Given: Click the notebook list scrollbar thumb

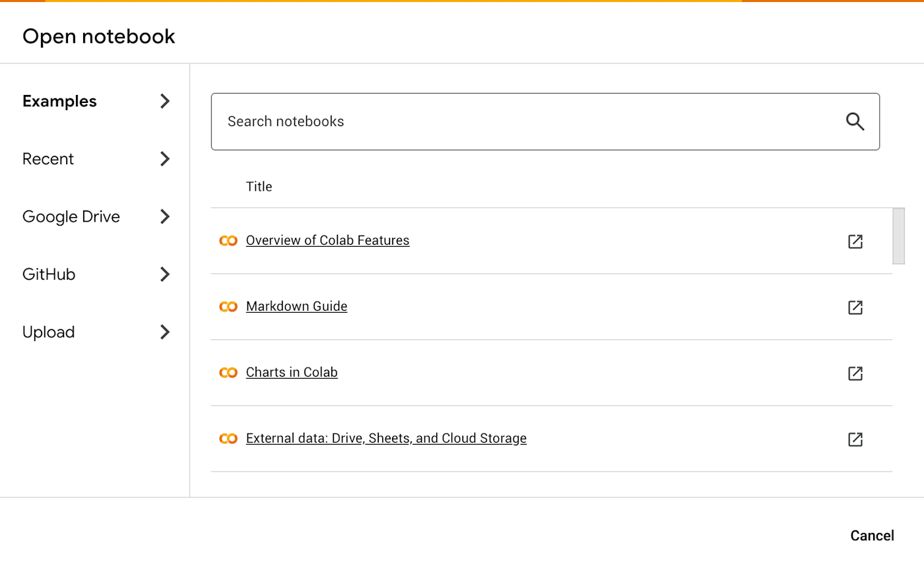Looking at the screenshot, I should pos(898,236).
